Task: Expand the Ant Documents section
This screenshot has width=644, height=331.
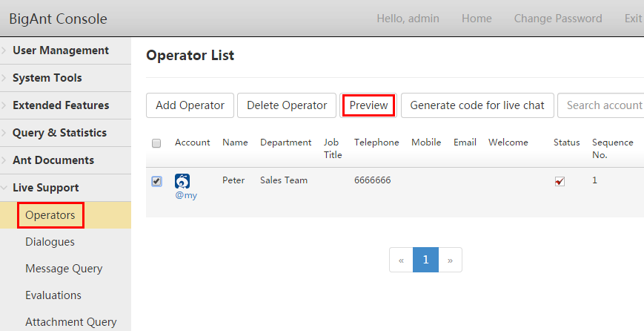Action: point(53,160)
